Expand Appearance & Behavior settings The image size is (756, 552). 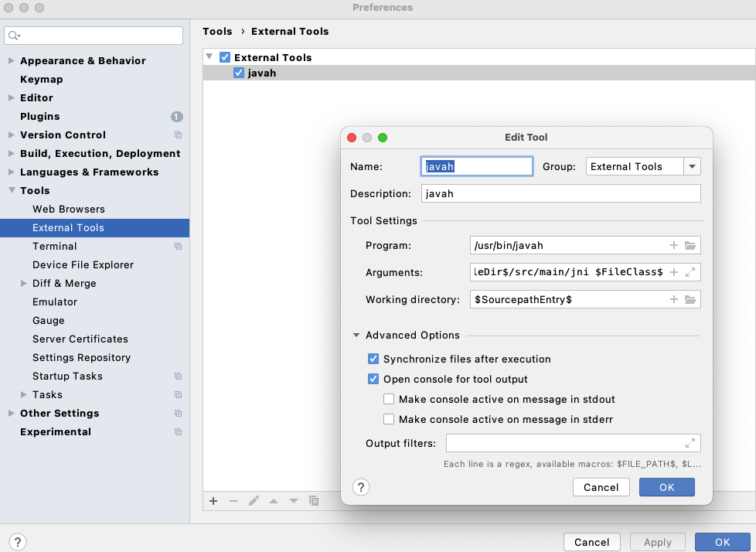pyautogui.click(x=11, y=61)
